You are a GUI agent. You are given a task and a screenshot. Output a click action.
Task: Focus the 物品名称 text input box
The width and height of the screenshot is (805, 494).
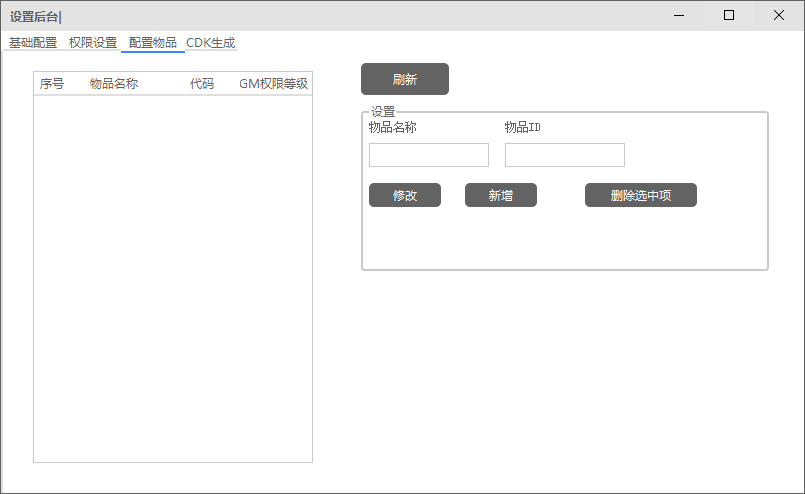coord(429,155)
